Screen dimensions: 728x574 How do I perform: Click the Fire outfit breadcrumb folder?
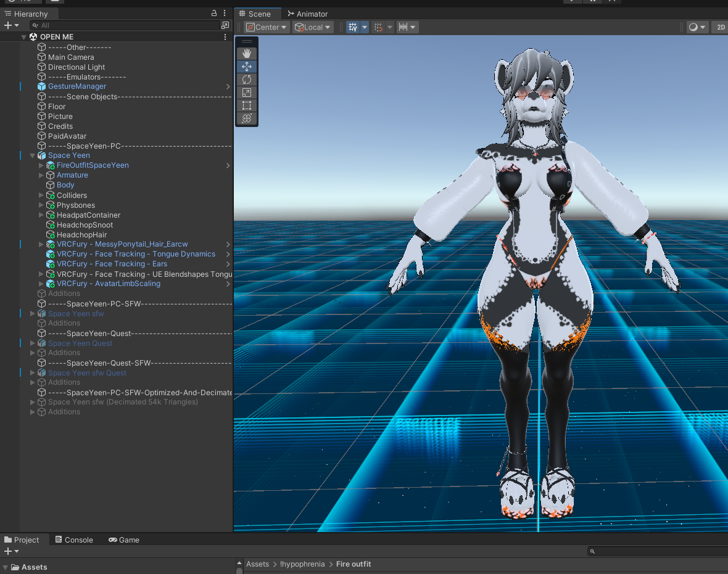(354, 564)
